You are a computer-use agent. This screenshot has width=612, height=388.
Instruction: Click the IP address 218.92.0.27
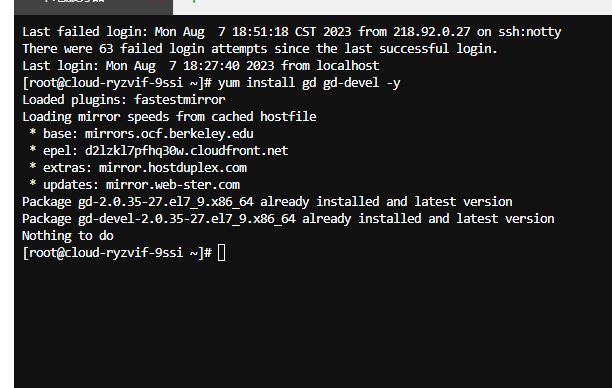pos(432,32)
